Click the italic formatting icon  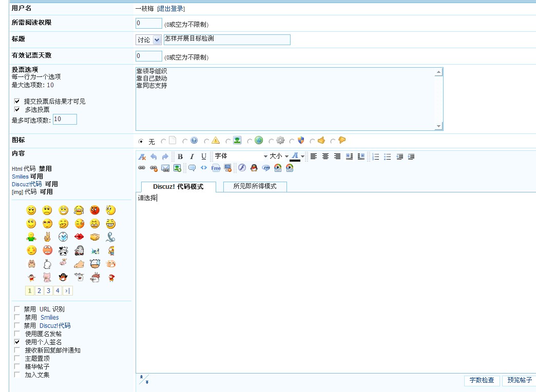click(192, 156)
